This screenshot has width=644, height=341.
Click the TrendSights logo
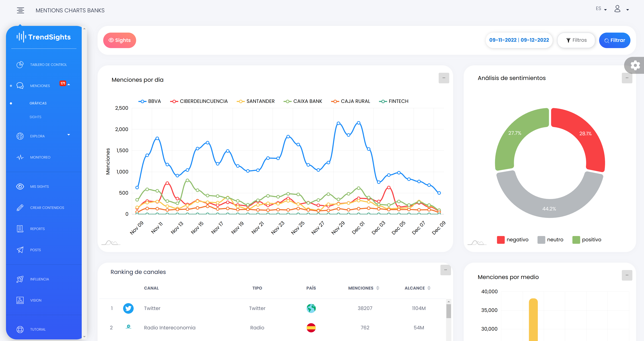coord(44,37)
